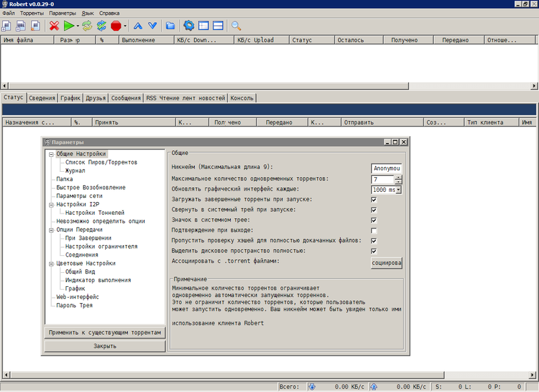Viewport: 539px width, 392px height.
Task: Stop torrent with the red octagon
Action: [116, 26]
